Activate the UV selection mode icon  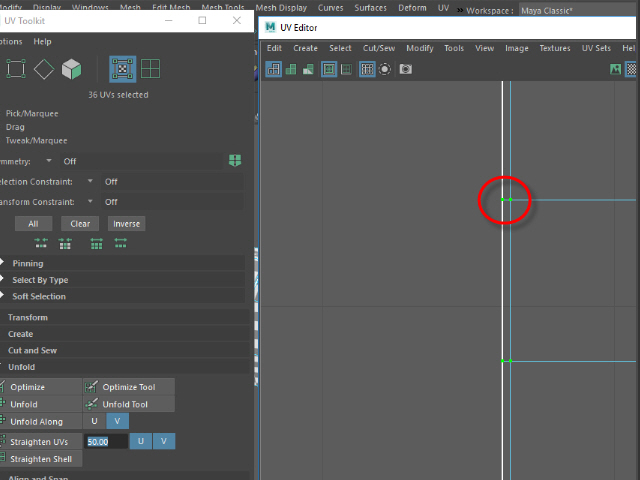[x=123, y=69]
